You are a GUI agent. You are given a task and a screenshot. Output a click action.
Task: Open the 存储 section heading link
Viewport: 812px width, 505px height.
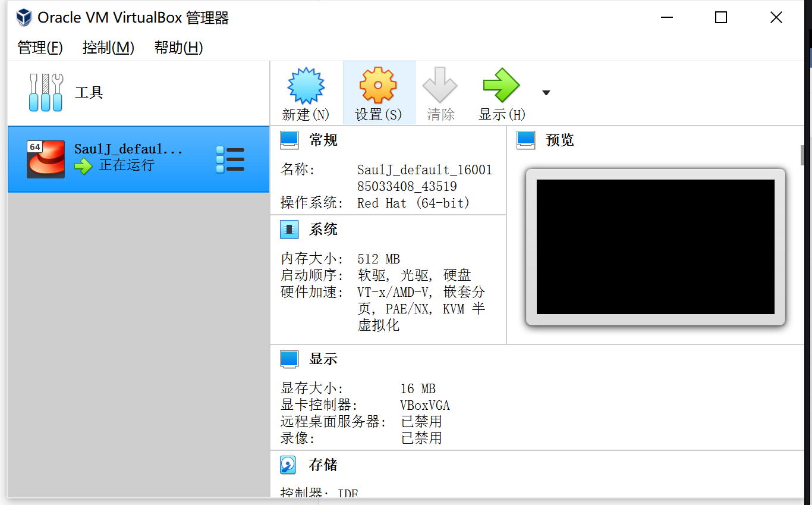coord(323,465)
